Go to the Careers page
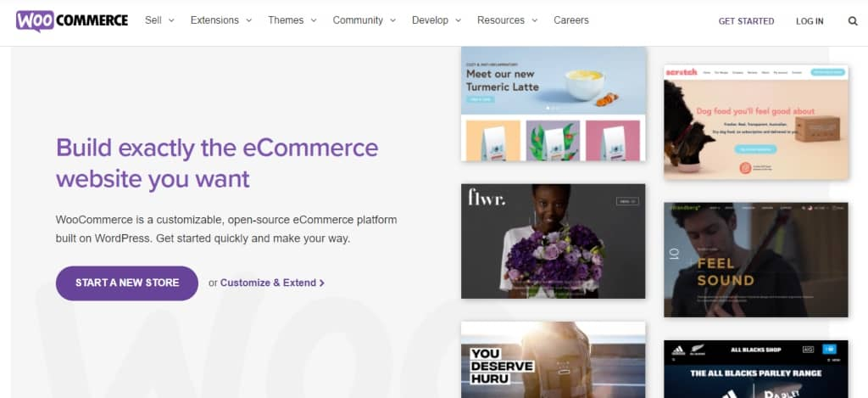The image size is (868, 398). [570, 20]
